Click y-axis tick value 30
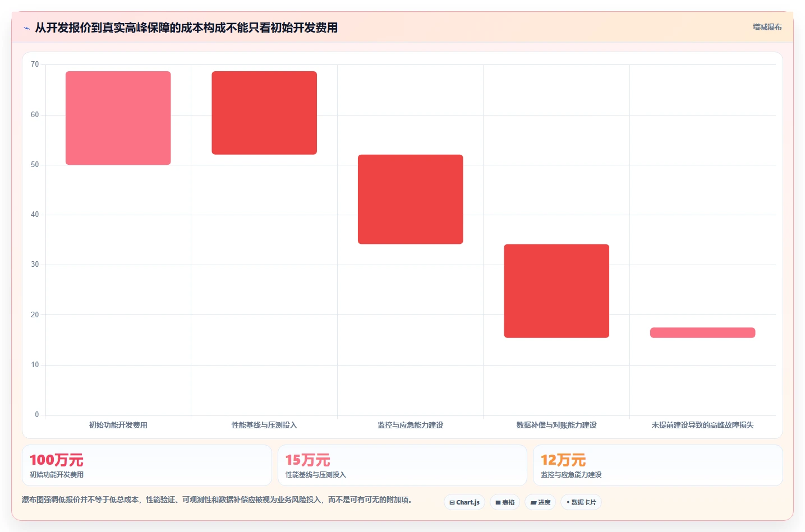805x532 pixels. [x=35, y=265]
